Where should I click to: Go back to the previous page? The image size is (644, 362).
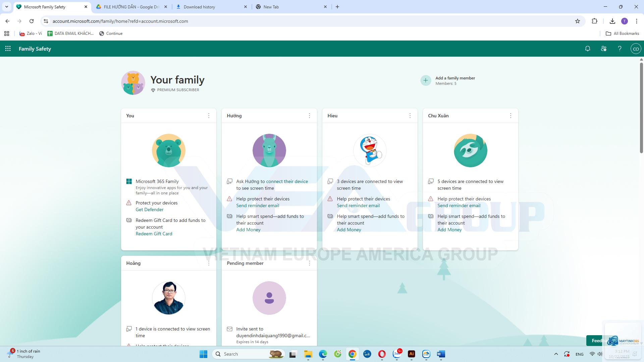click(7, 21)
